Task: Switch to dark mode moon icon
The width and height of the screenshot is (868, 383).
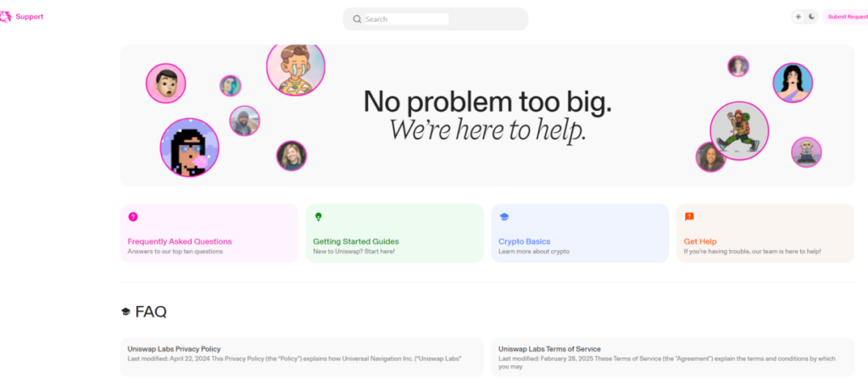Action: pyautogui.click(x=811, y=17)
